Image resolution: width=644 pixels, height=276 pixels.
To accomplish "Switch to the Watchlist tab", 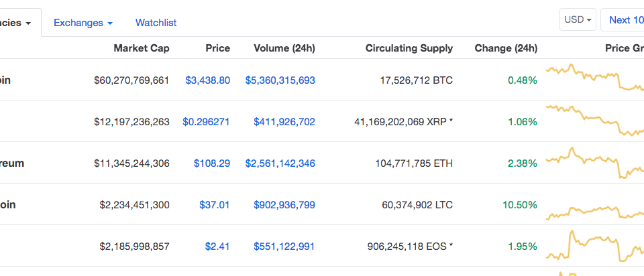I will point(156,23).
